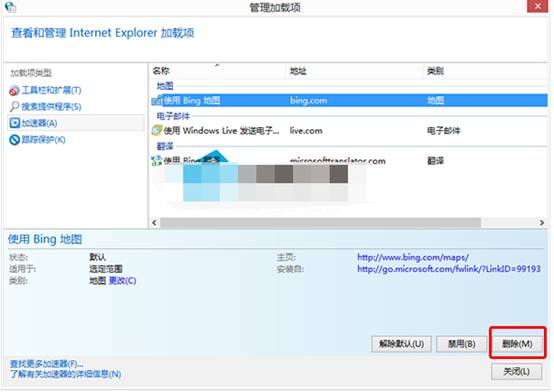Viewport: 554px width, 392px height.
Task: Click the window icon in the title bar
Action: pos(10,7)
